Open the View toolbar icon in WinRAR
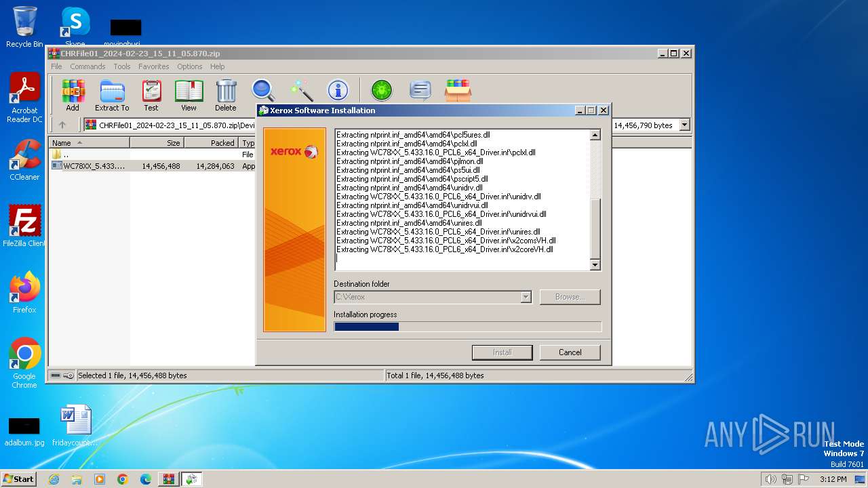Viewport: 868px width, 488px height. (189, 95)
